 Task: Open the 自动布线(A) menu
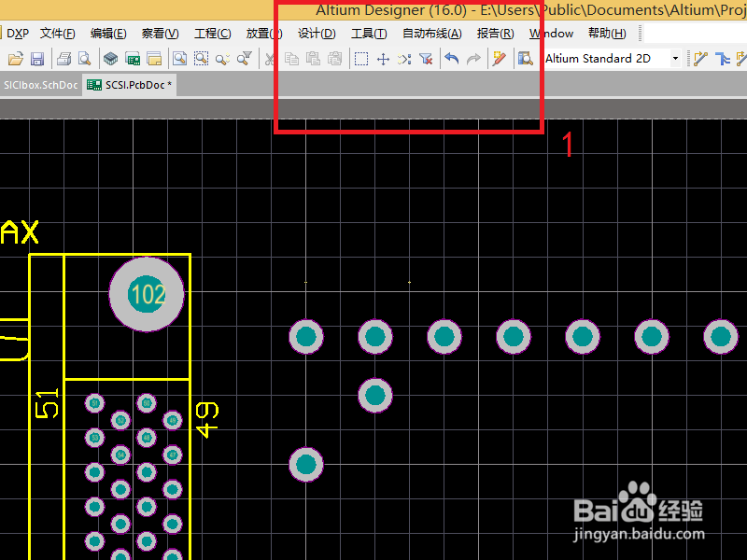(x=432, y=34)
